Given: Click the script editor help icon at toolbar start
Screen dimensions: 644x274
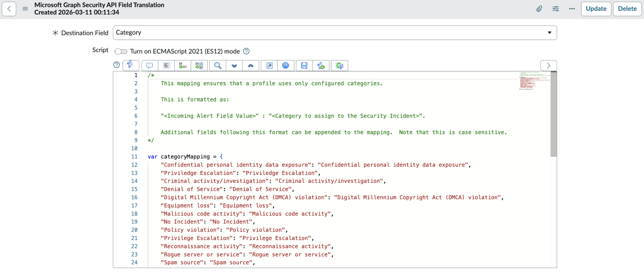Looking at the screenshot, I should coord(117,65).
